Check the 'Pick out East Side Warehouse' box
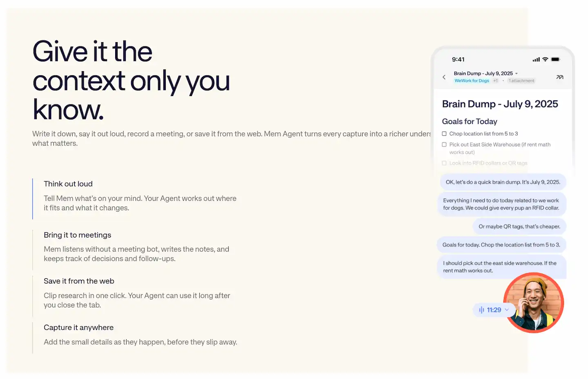 (x=444, y=144)
